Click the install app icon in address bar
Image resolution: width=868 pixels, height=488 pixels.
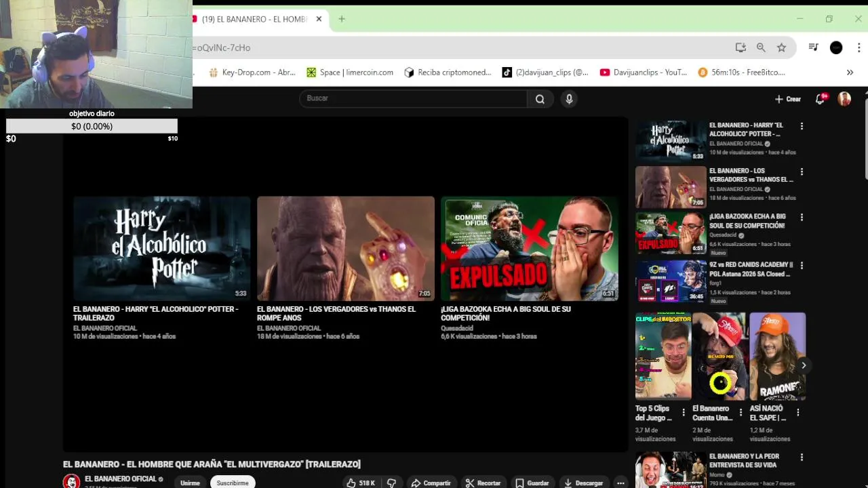click(741, 47)
